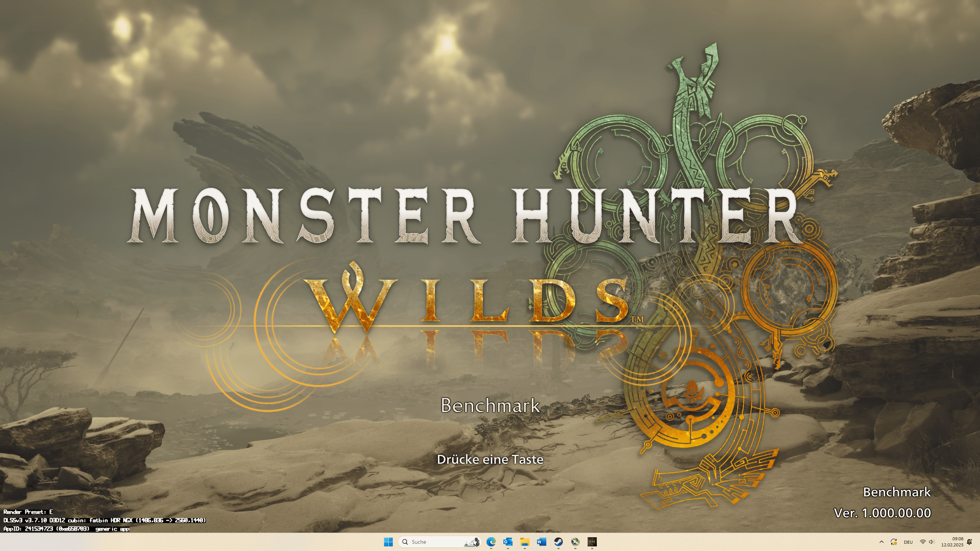
Task: Open File Explorer from the taskbar
Action: 524,542
